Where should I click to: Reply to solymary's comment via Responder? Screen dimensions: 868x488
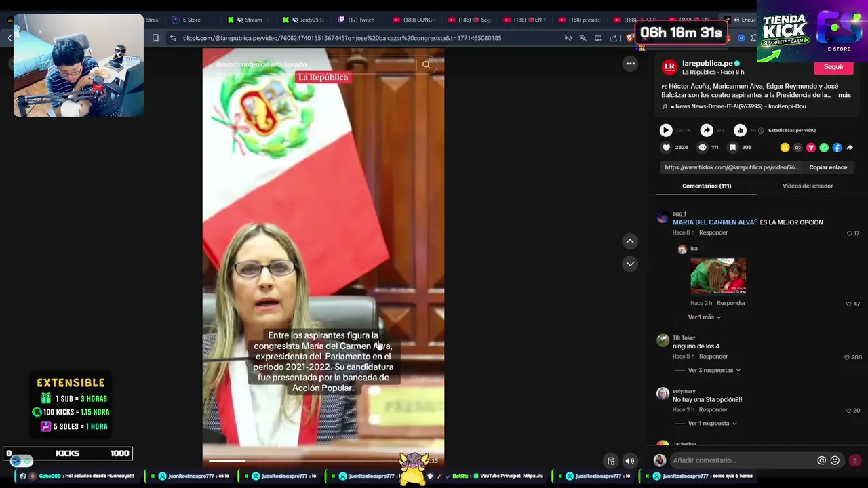[x=713, y=410]
